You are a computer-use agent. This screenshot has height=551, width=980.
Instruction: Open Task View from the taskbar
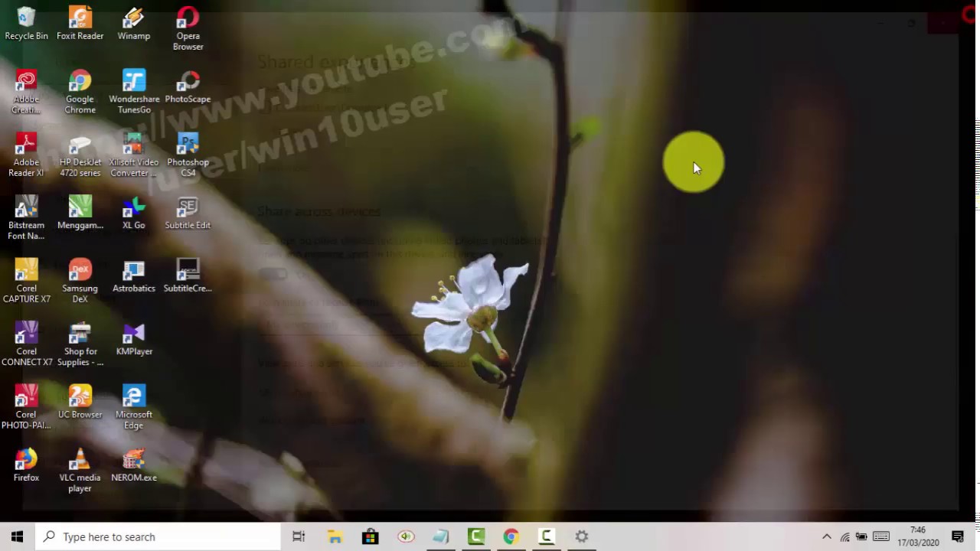pyautogui.click(x=299, y=536)
